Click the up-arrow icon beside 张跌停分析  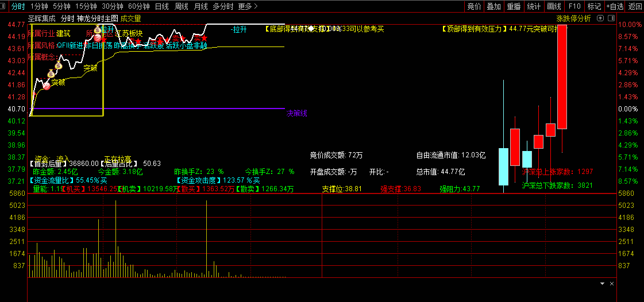[601, 18]
